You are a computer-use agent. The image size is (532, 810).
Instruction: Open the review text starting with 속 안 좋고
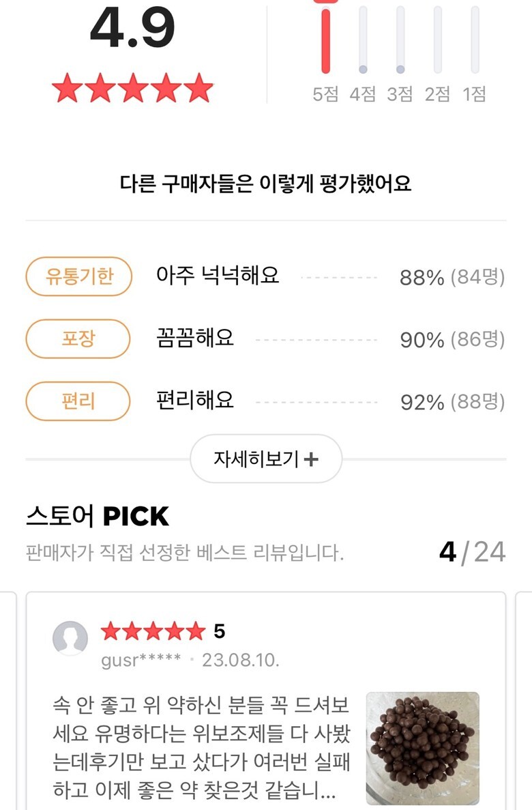[202, 748]
